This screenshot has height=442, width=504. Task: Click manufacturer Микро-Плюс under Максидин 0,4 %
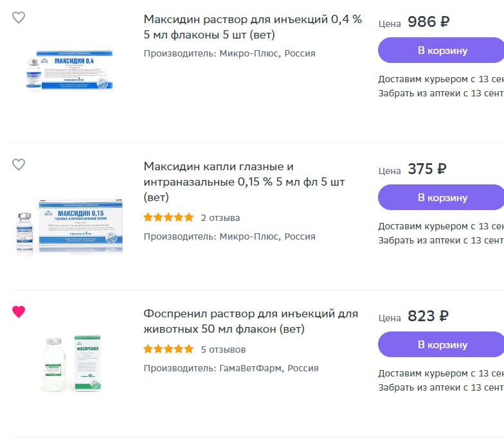pos(230,53)
